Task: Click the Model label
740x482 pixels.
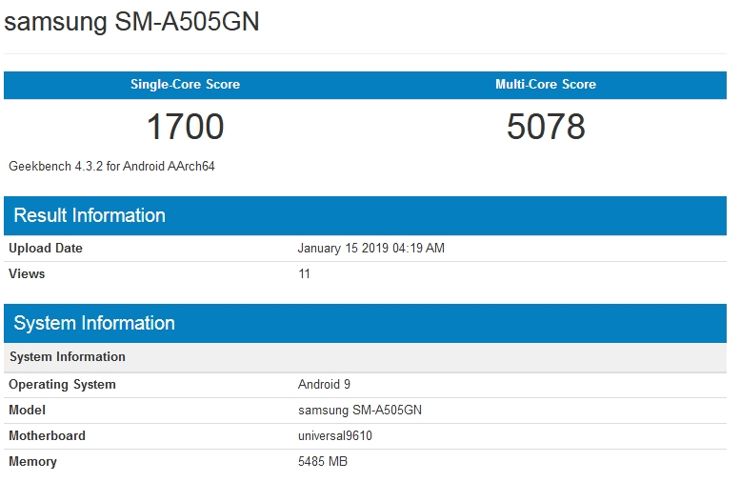Action: [x=27, y=410]
